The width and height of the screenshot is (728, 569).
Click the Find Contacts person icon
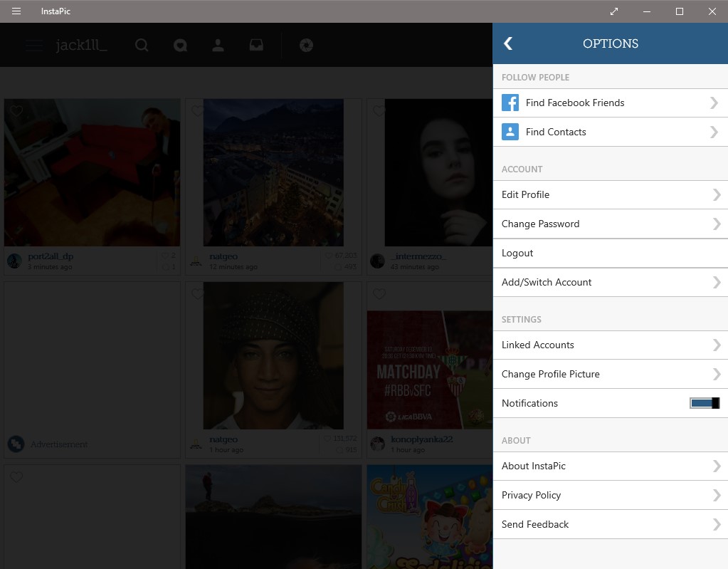[x=510, y=132]
